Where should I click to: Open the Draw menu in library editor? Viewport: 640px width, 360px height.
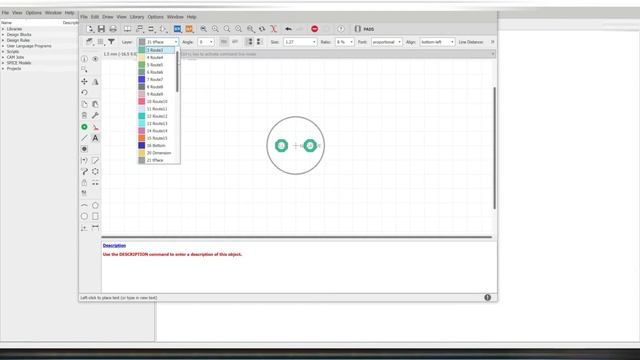point(107,17)
